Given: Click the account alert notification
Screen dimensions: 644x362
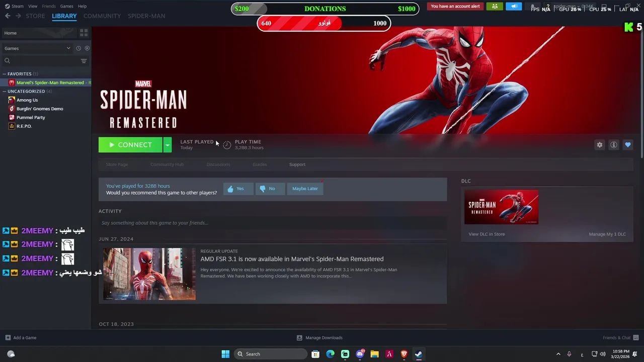Looking at the screenshot, I should (455, 7).
